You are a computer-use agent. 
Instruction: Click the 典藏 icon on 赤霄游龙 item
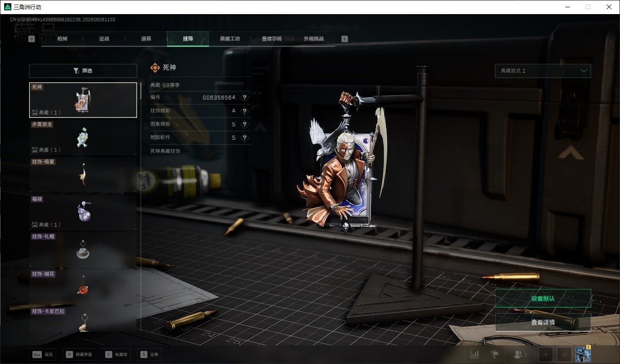(35, 150)
